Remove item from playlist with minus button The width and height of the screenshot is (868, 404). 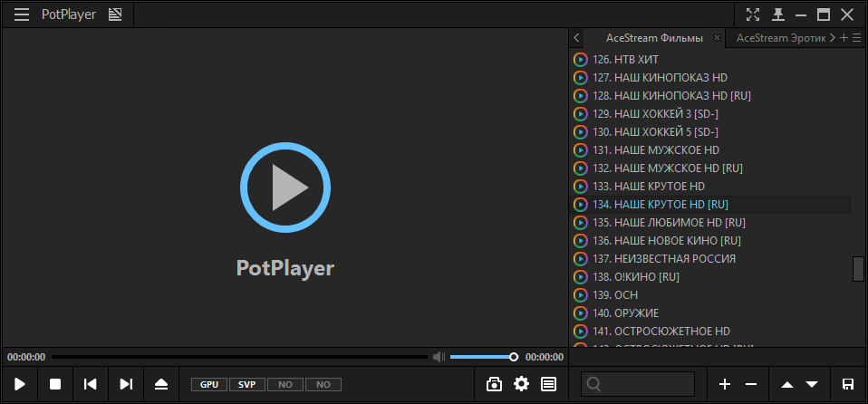click(x=750, y=384)
